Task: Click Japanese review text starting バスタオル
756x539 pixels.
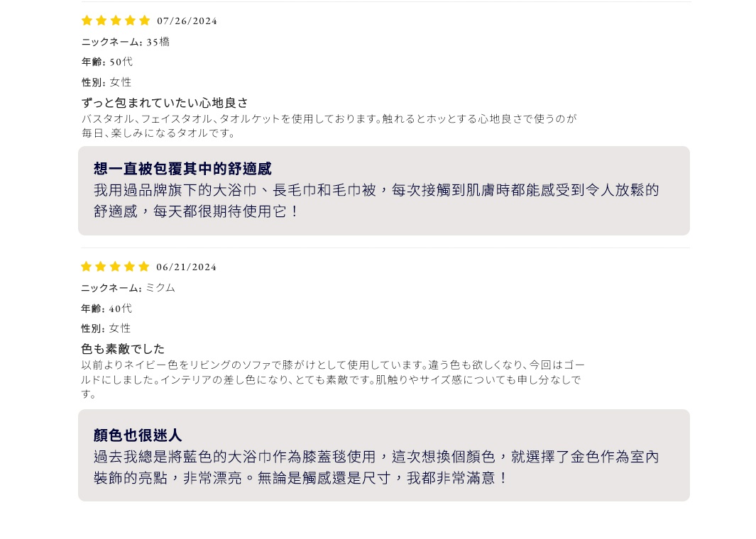Action: coord(329,126)
